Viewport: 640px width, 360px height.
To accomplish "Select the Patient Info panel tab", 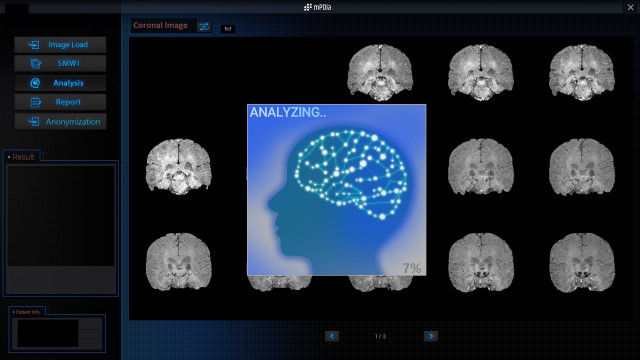I will (x=27, y=312).
